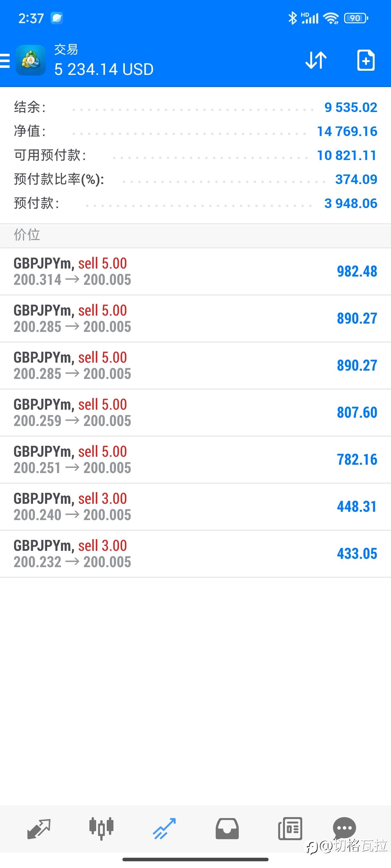This screenshot has width=391, height=868.
Task: Select sell 3.00 position with profit 448.31
Action: point(195,507)
